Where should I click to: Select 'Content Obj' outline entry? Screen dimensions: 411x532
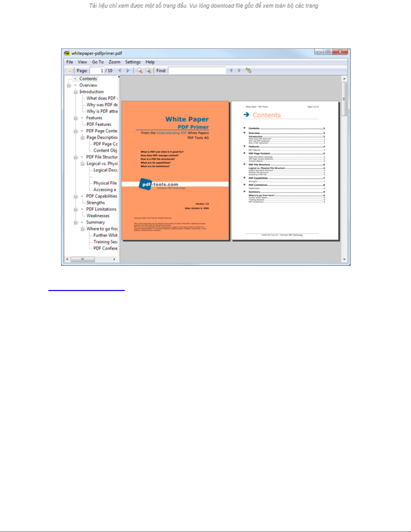point(105,150)
